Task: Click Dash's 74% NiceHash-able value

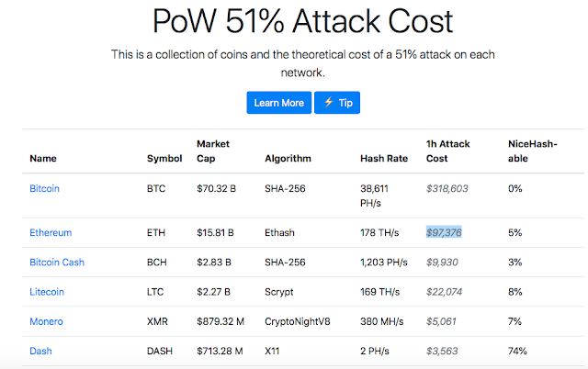Action: coord(516,351)
